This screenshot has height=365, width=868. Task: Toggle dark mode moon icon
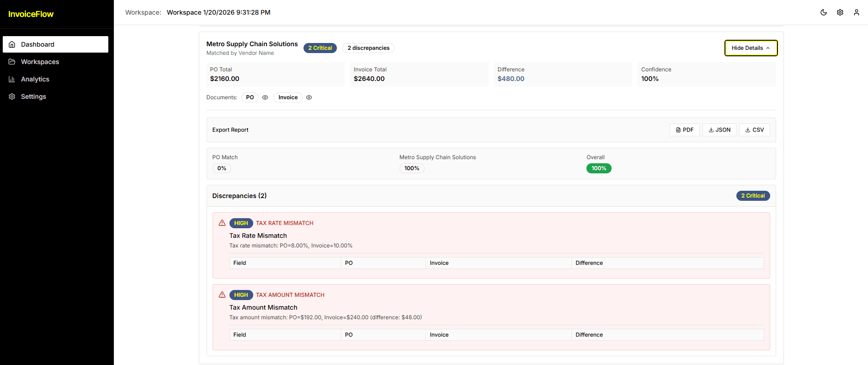tap(824, 12)
